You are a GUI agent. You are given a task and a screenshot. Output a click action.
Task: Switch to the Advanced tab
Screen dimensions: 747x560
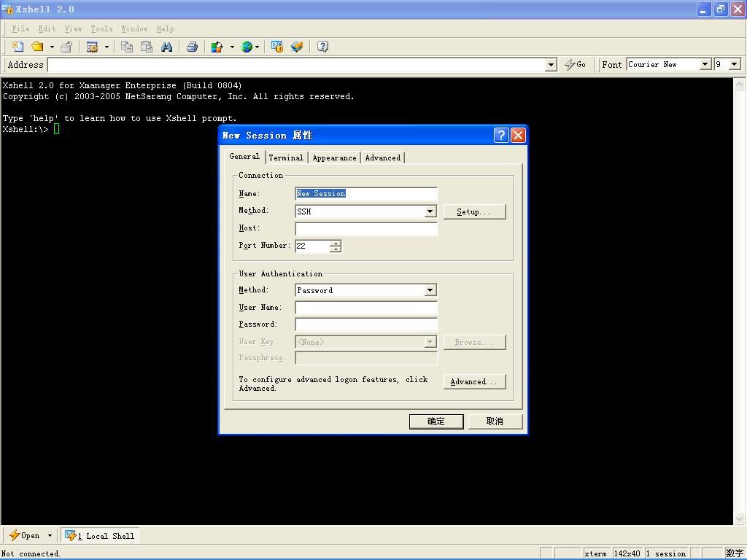(383, 157)
